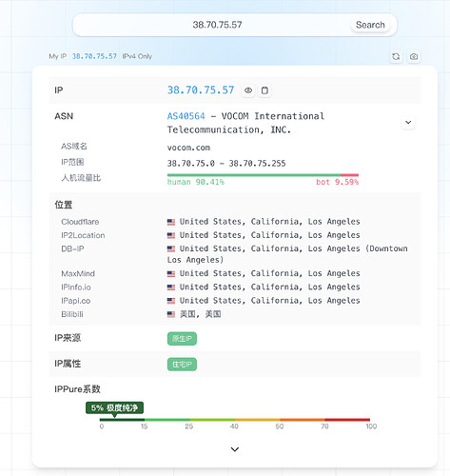Click the US flag in DB-IP row

[x=171, y=248]
